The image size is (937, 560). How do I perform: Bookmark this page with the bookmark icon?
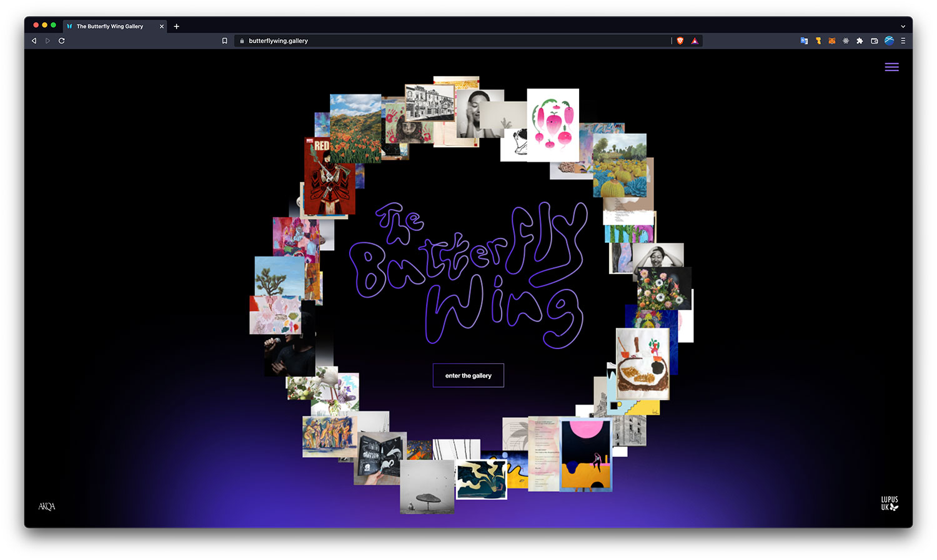[225, 41]
